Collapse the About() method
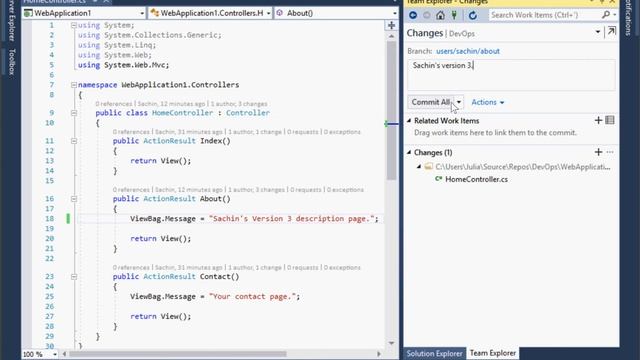The height and width of the screenshot is (360, 640). coord(74,199)
